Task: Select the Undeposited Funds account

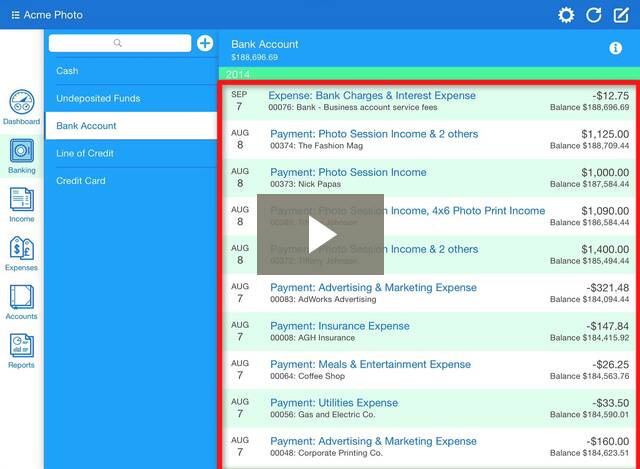Action: pyautogui.click(x=131, y=98)
